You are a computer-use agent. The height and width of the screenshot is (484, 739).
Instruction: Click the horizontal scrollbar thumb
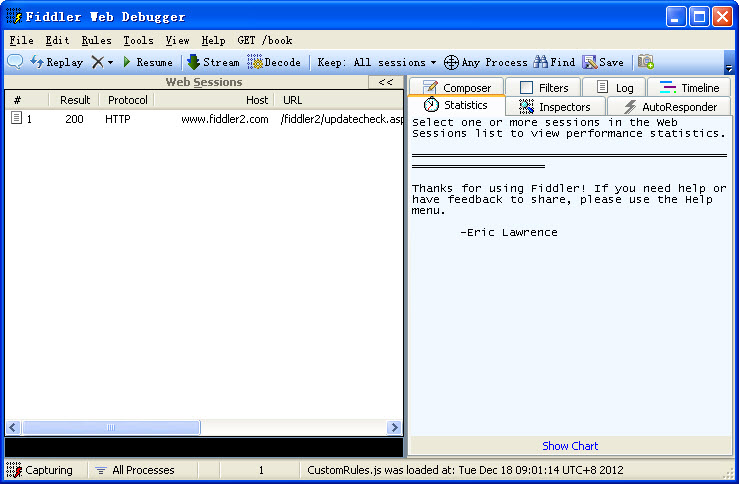pyautogui.click(x=111, y=427)
